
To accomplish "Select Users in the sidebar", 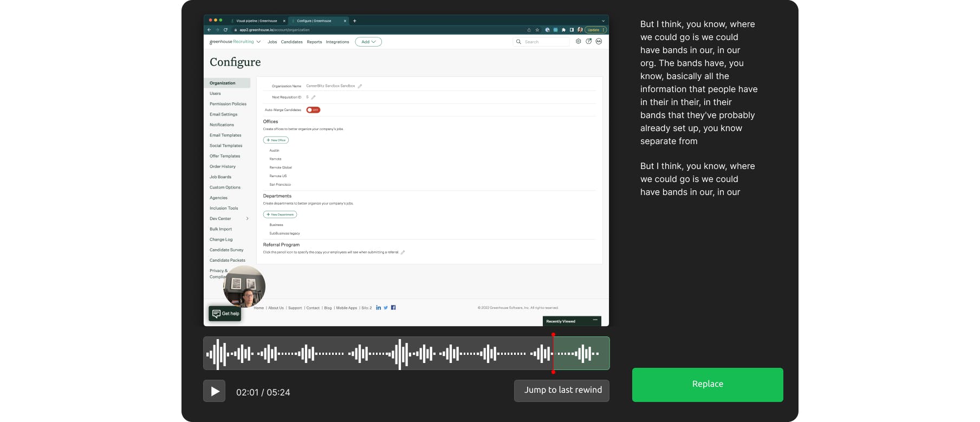I will [x=215, y=94].
